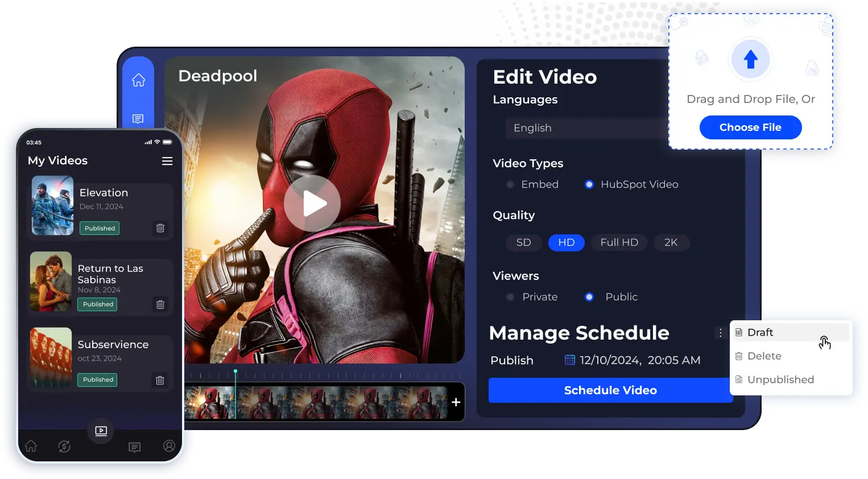Play the Deadpool video
Viewport: 868px width, 479px height.
312,203
